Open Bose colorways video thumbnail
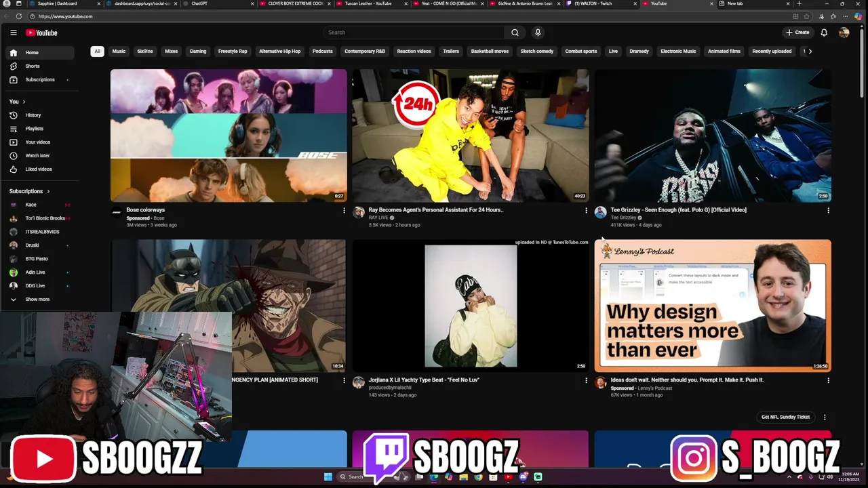Image resolution: width=868 pixels, height=488 pixels. (229, 136)
